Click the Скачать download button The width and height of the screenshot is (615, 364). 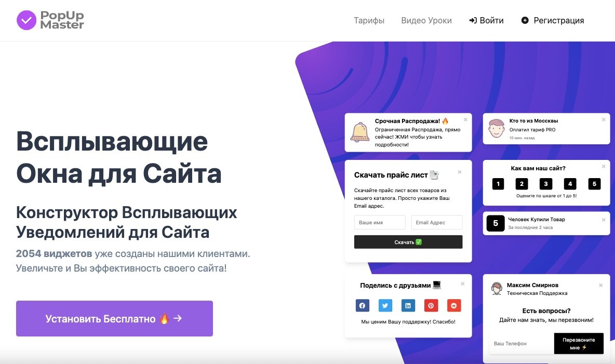[408, 242]
